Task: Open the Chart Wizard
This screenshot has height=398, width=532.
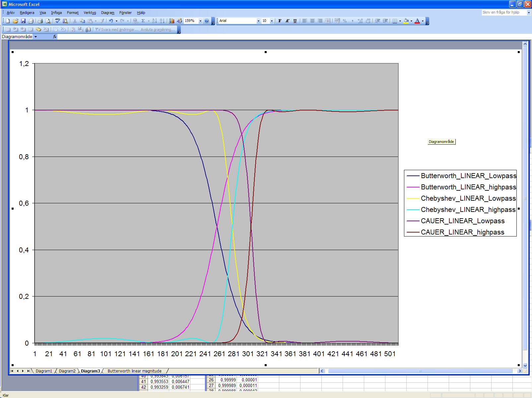Action: [x=171, y=21]
